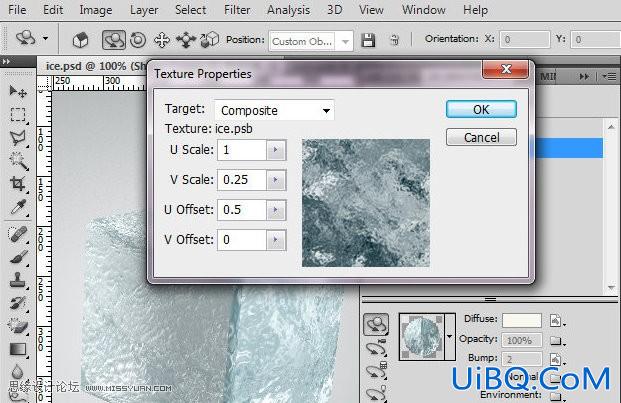Screen dimensions: 621x403
Task: Select the Polygonal Lasso tool
Action: [18, 138]
